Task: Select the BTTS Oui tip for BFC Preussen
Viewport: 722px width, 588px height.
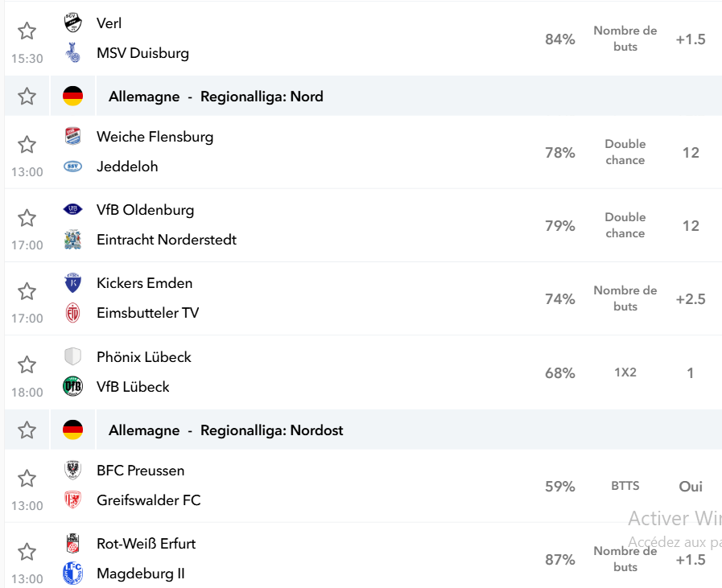Action: click(x=691, y=487)
